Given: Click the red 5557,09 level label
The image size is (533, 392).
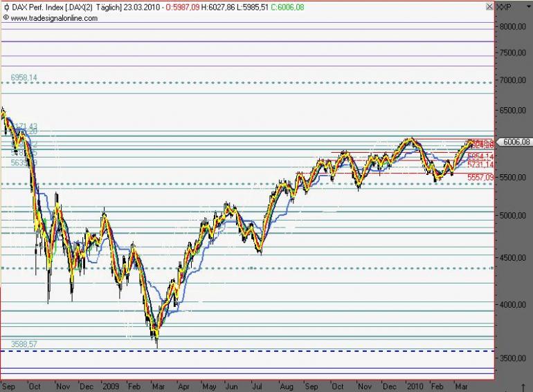Looking at the screenshot, I should coord(480,178).
